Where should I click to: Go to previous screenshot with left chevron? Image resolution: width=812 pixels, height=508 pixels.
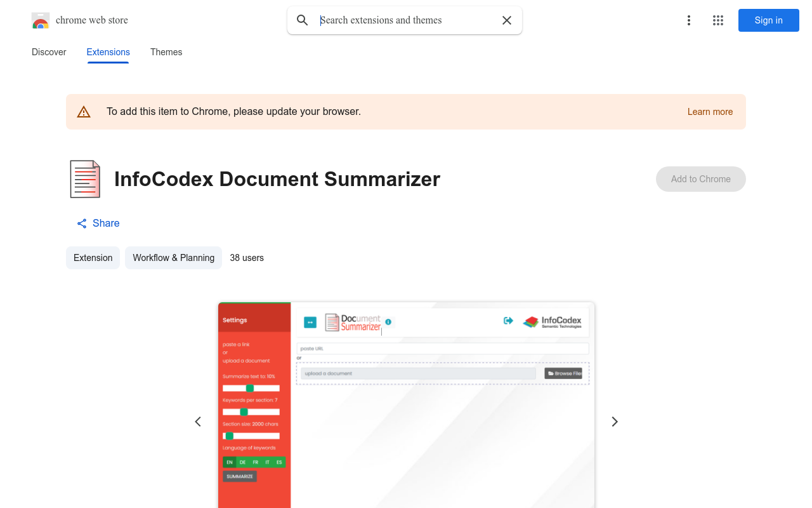pos(198,422)
